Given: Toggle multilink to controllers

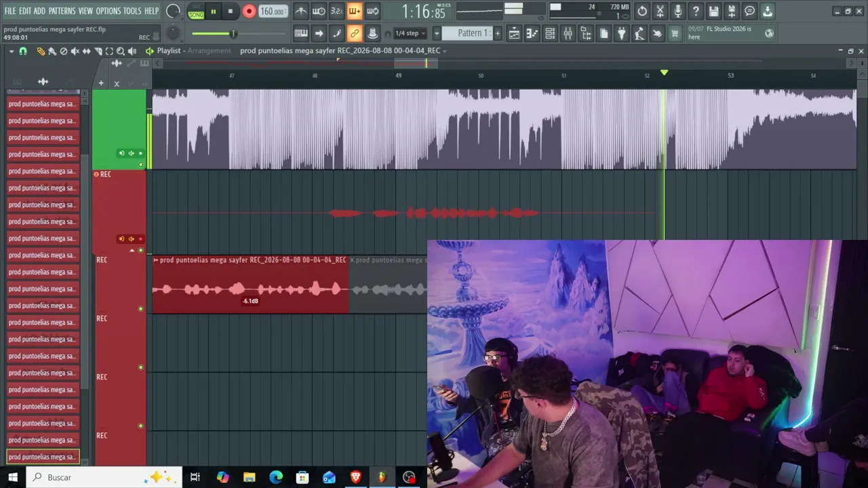Looking at the screenshot, I should pos(372,33).
